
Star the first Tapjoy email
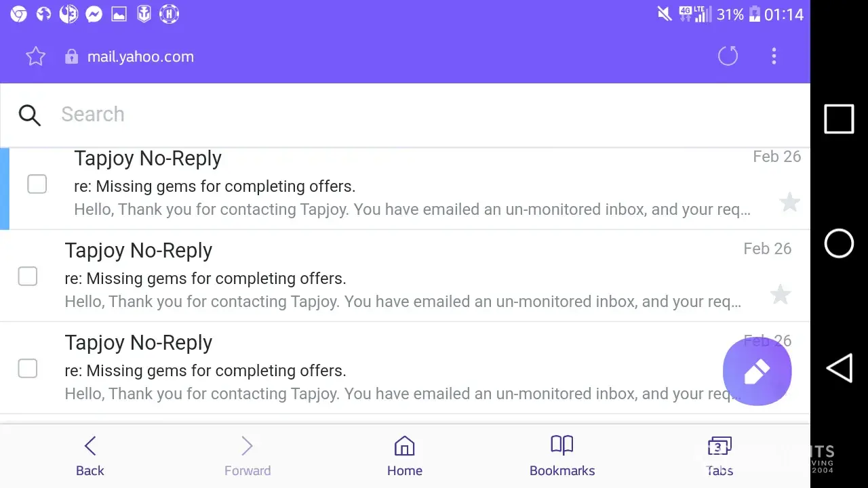pyautogui.click(x=789, y=202)
